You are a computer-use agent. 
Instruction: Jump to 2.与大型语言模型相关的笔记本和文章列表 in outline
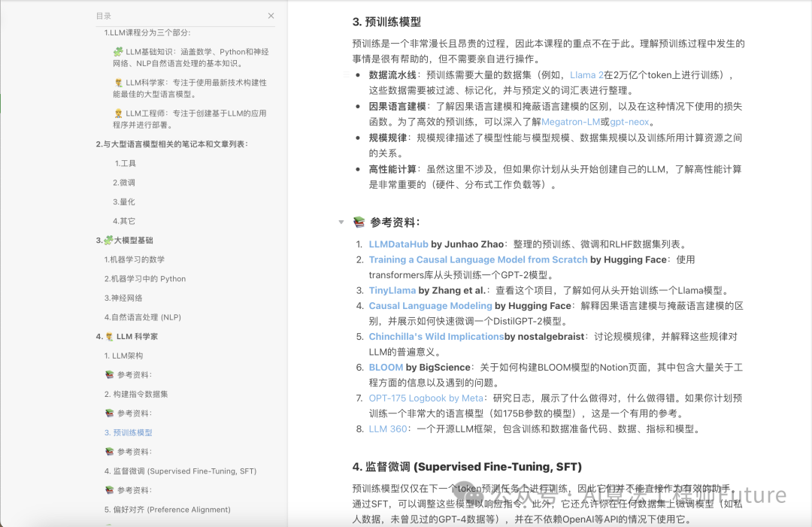pos(172,144)
